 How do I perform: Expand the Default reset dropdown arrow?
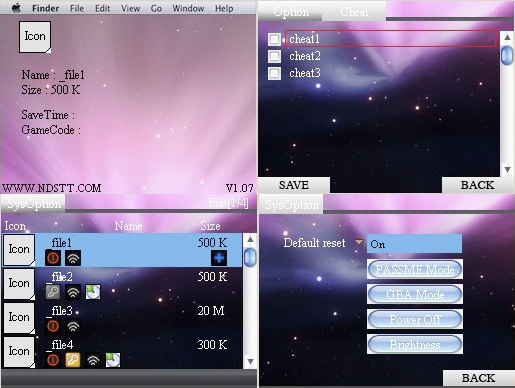click(359, 241)
